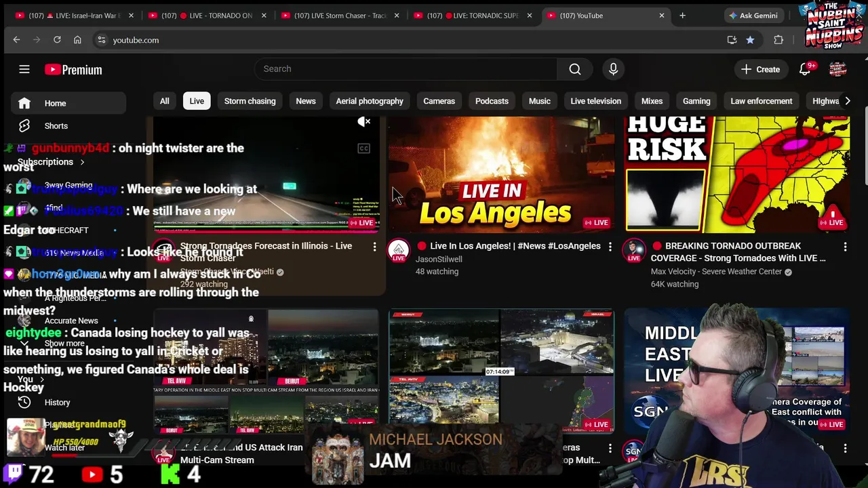
Task: Open Home in the sidebar
Action: 68,103
